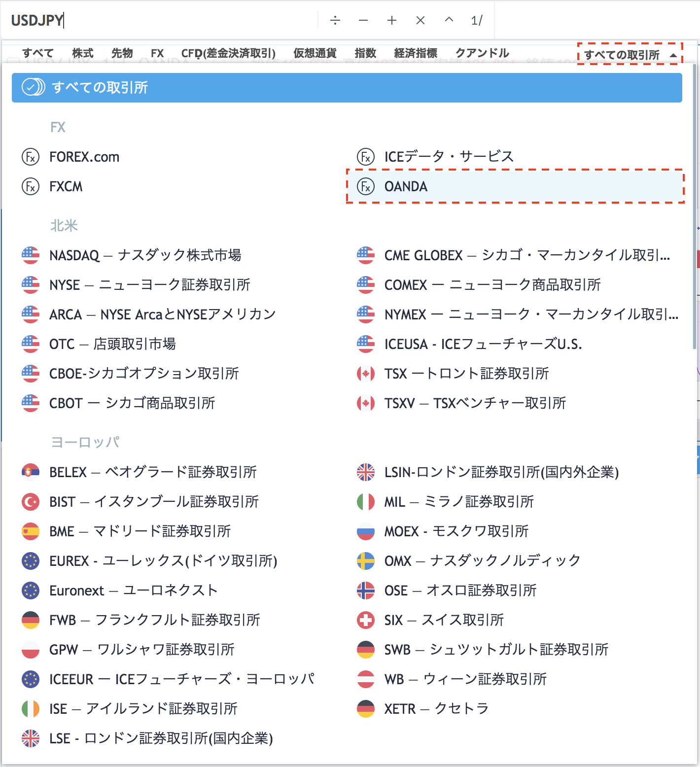Select LSIN ロンドン証券取引所(国内外企業)

(x=515, y=472)
